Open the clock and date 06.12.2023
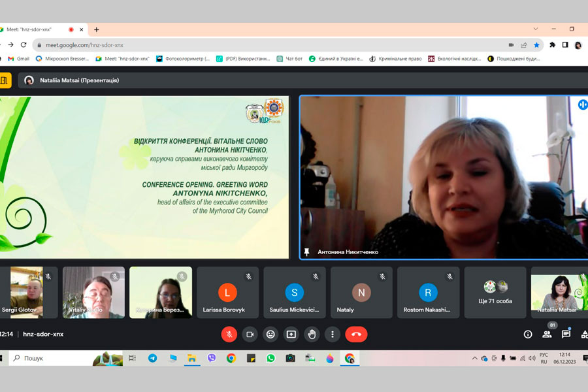 click(x=564, y=358)
